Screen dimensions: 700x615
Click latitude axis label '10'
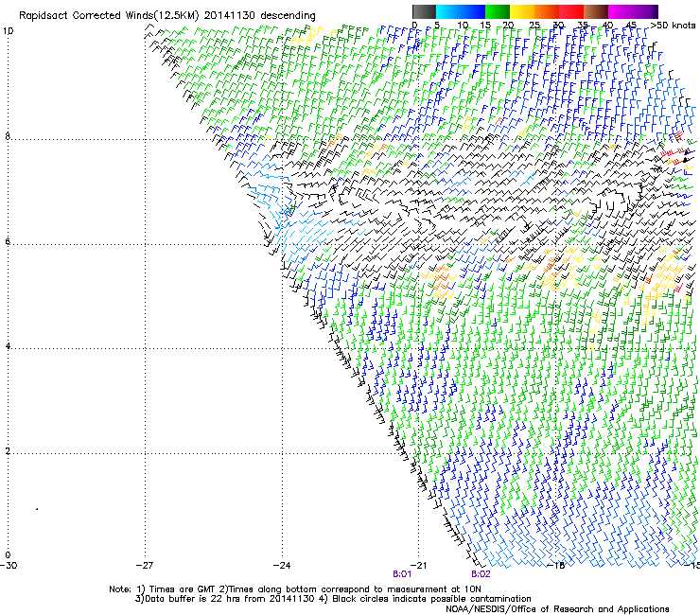coord(8,31)
